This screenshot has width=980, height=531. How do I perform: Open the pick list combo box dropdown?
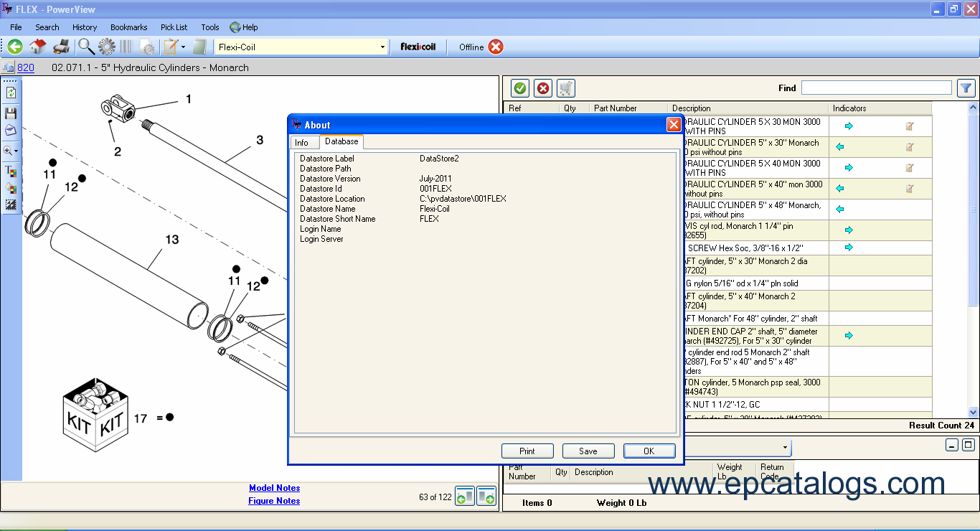tap(786, 448)
